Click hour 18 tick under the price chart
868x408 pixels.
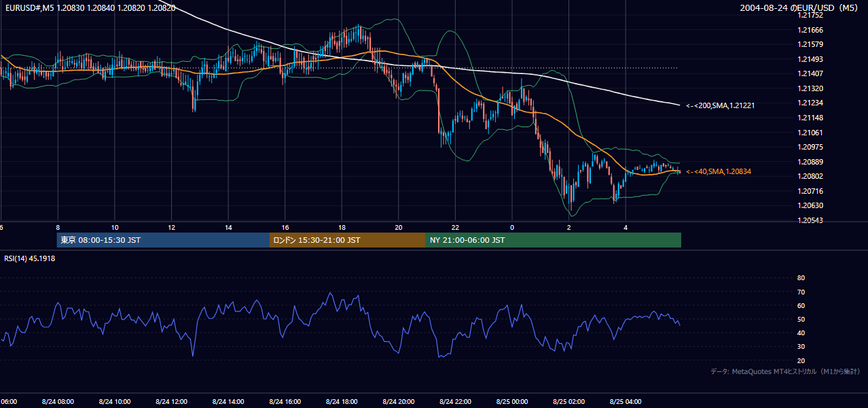(342, 227)
